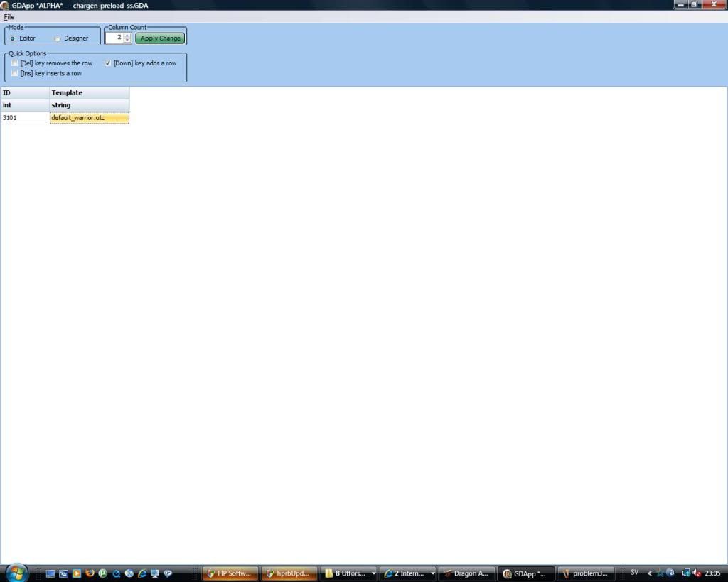Screen dimensions: 728x582
Task: Launch Firefox from Quick Launch
Action: tap(90, 573)
